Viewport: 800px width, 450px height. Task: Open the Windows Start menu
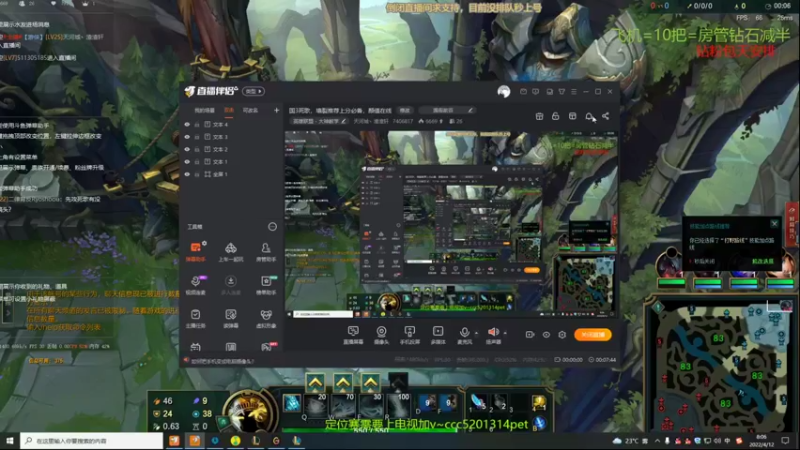(10, 441)
